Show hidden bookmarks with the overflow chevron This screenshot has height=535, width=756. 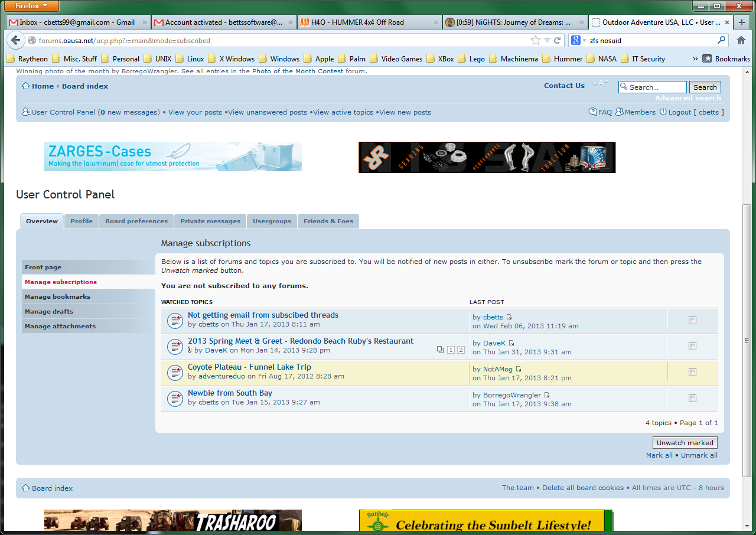pyautogui.click(x=695, y=59)
